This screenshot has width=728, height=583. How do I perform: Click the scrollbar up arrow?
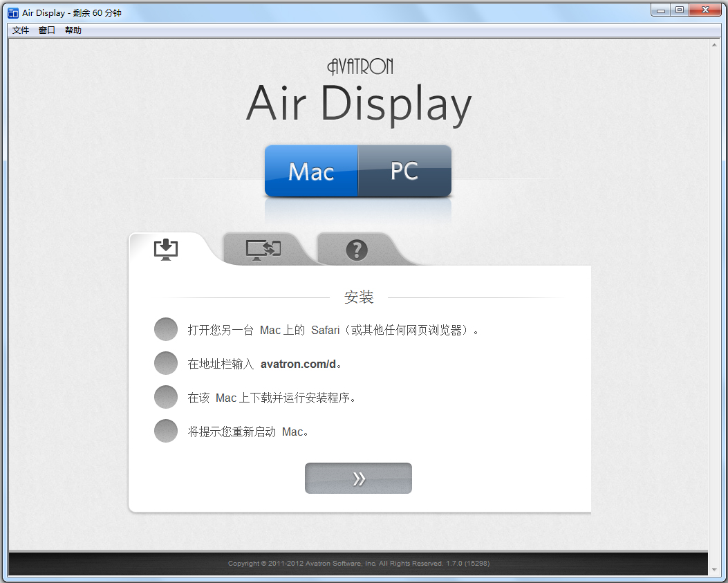pyautogui.click(x=714, y=45)
